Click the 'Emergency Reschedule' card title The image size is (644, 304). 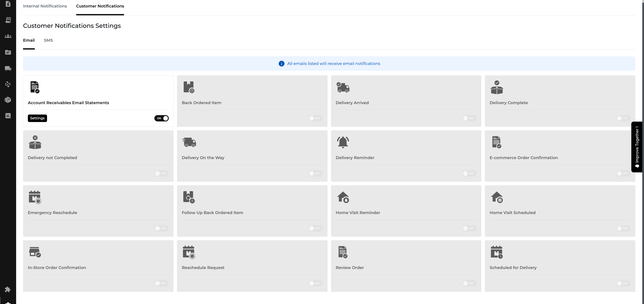tap(52, 213)
